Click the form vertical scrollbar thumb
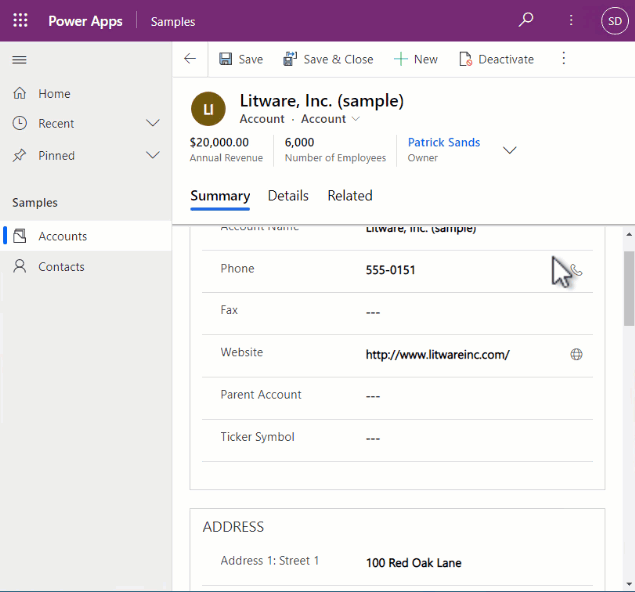This screenshot has width=635, height=592. (629, 288)
